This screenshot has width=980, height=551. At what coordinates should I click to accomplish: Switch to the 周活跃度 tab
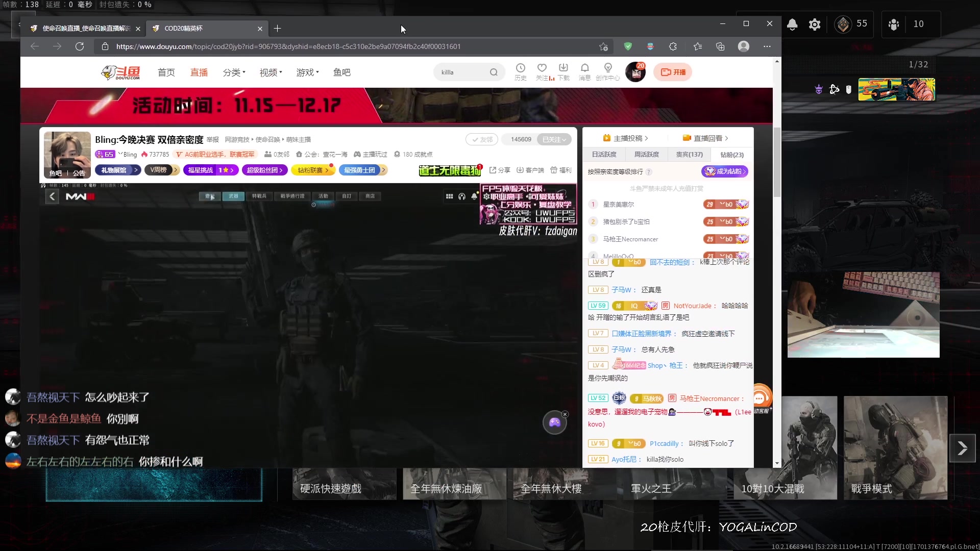click(647, 155)
